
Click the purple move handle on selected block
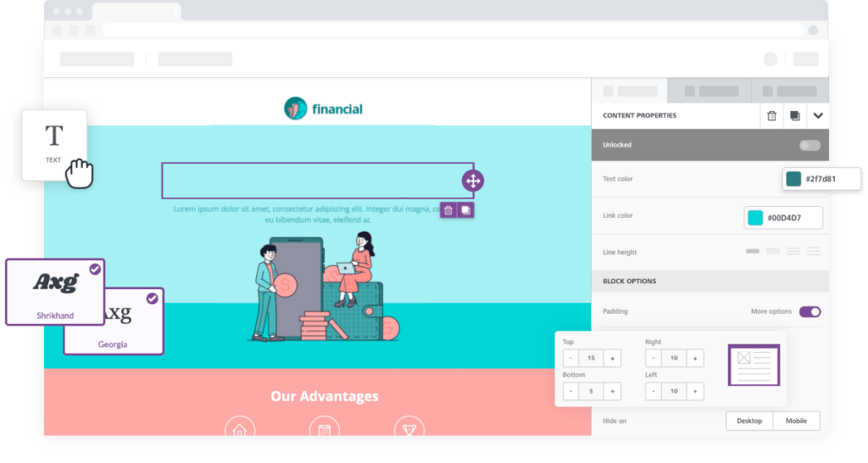click(x=473, y=181)
